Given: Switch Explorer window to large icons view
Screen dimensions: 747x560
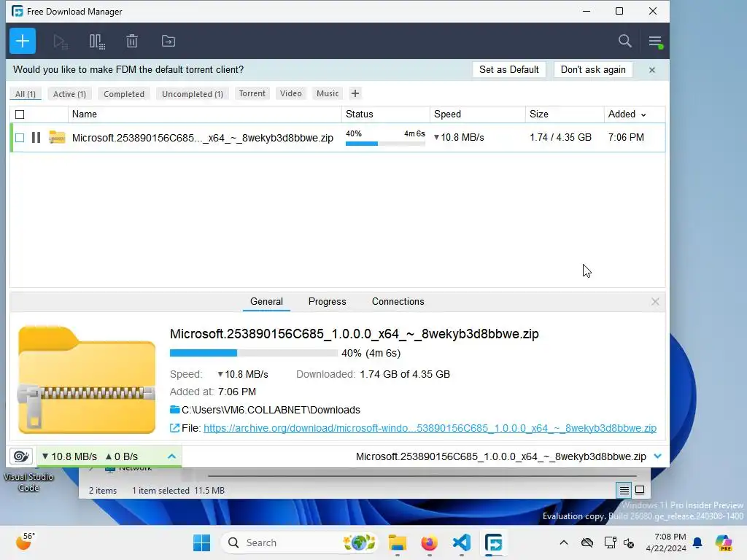Looking at the screenshot, I should coord(640,490).
